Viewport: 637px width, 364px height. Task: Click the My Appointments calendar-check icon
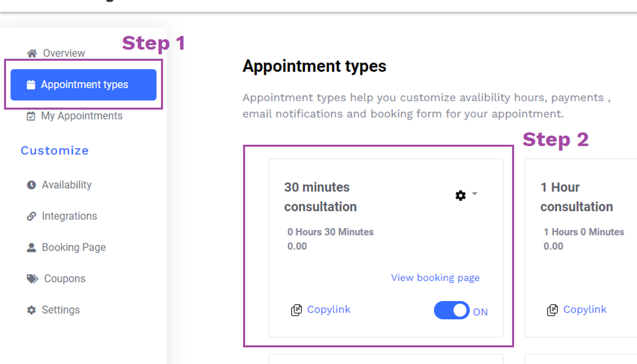(x=31, y=116)
